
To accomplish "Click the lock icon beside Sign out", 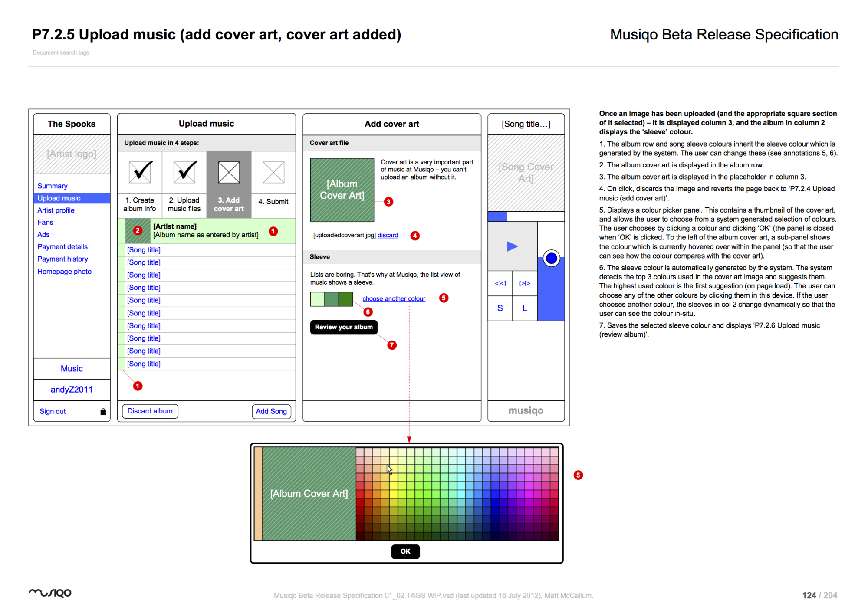I will pyautogui.click(x=103, y=412).
